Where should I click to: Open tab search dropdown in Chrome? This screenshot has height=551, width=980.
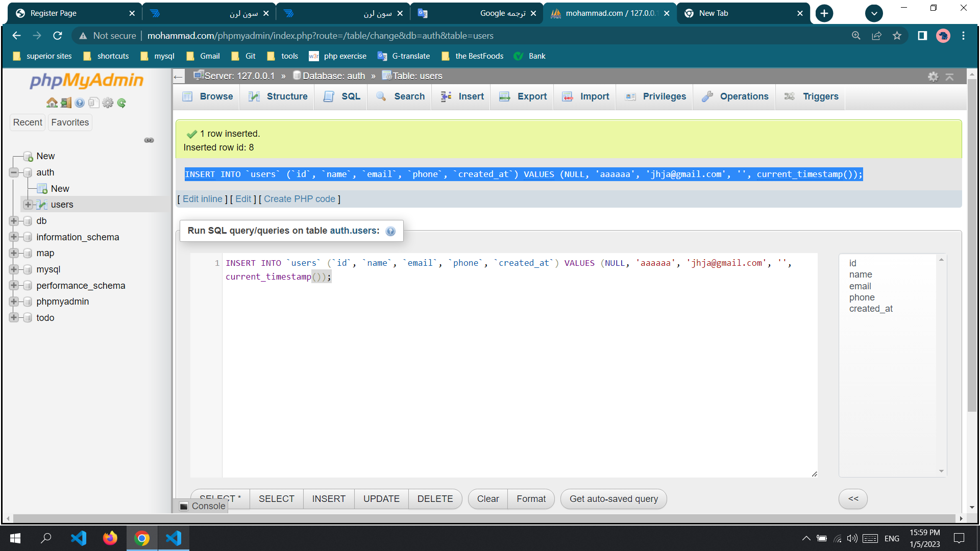(874, 13)
